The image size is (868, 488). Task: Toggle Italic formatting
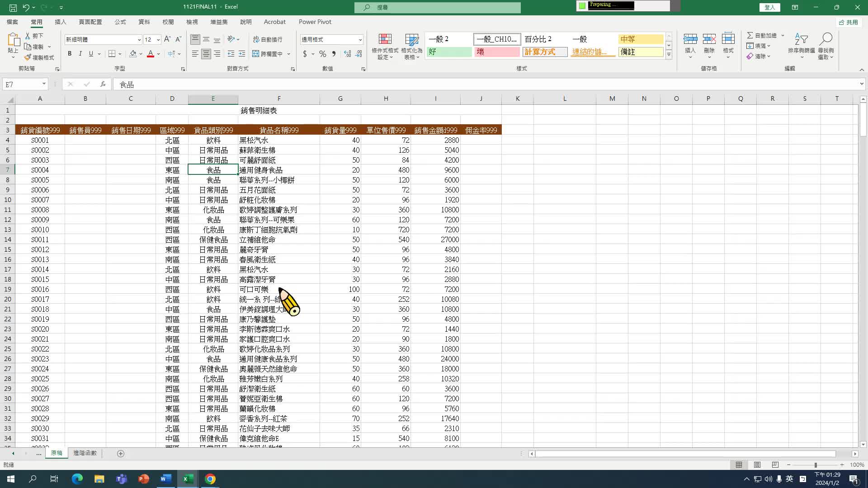click(80, 54)
